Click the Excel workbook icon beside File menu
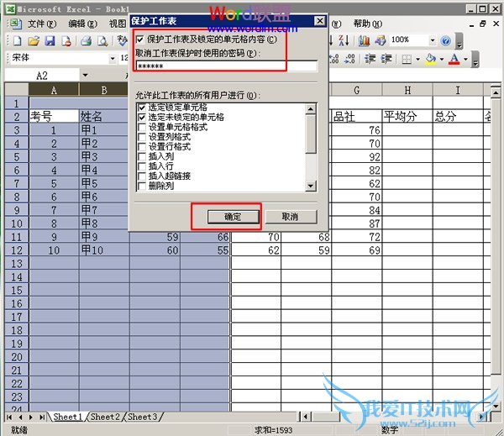504x436 pixels. [x=15, y=24]
